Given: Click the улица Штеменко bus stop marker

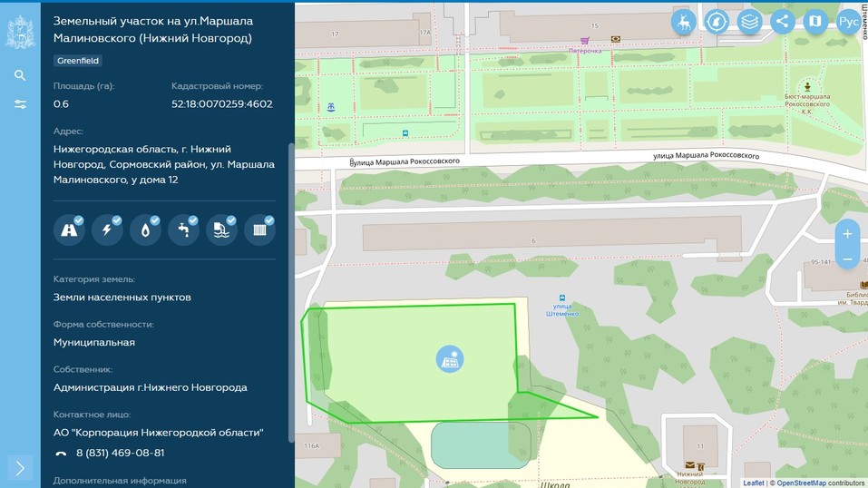Looking at the screenshot, I should (x=562, y=298).
